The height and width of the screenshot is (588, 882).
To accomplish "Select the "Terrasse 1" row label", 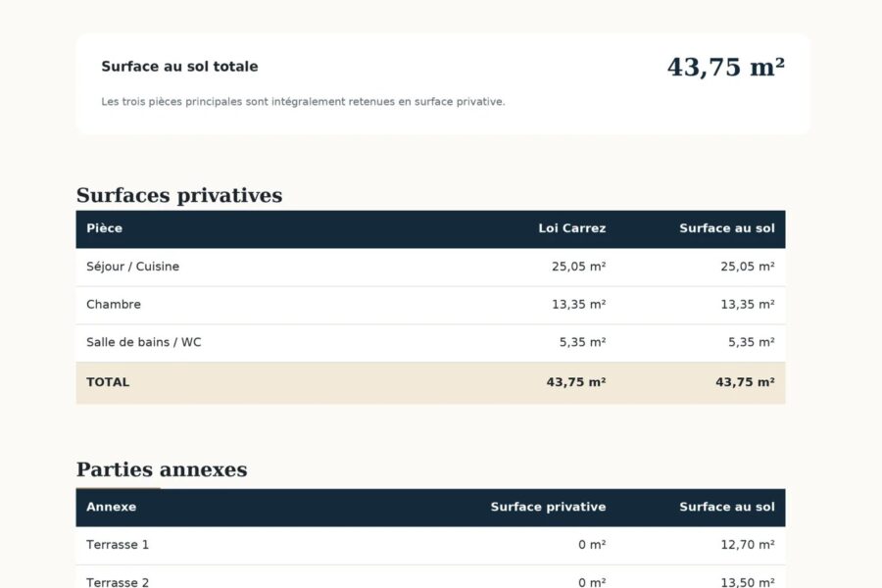I will [118, 545].
